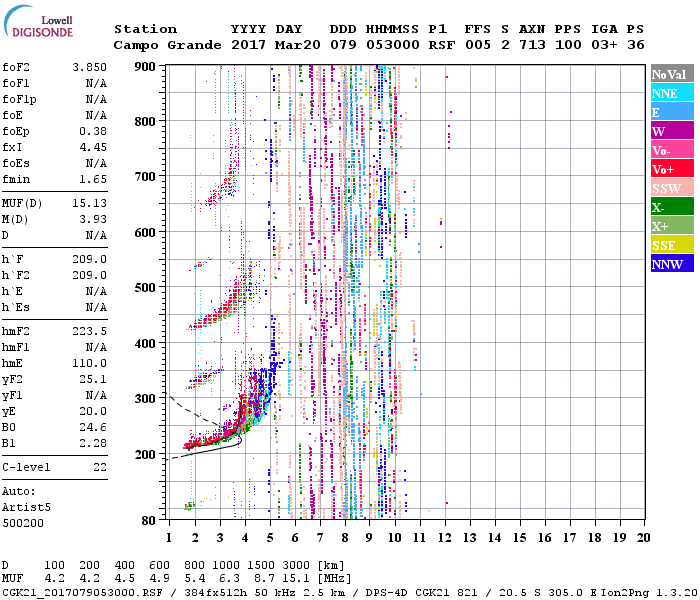Click the Campo Grande station name
The image size is (700, 600).
click(167, 45)
